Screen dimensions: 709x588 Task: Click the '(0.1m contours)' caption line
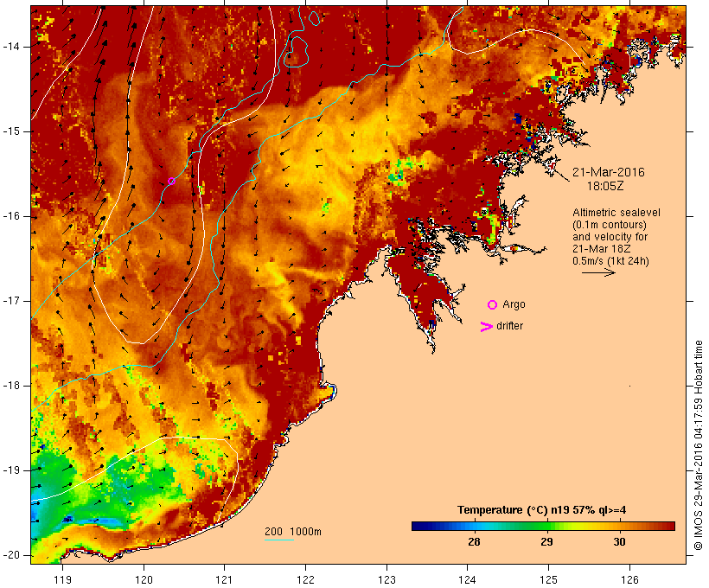(610, 225)
